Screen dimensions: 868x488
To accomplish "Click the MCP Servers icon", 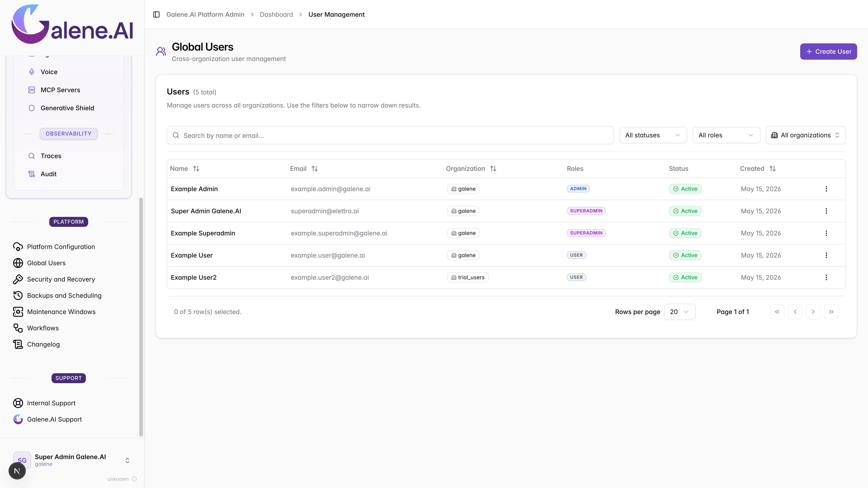I will (x=32, y=90).
